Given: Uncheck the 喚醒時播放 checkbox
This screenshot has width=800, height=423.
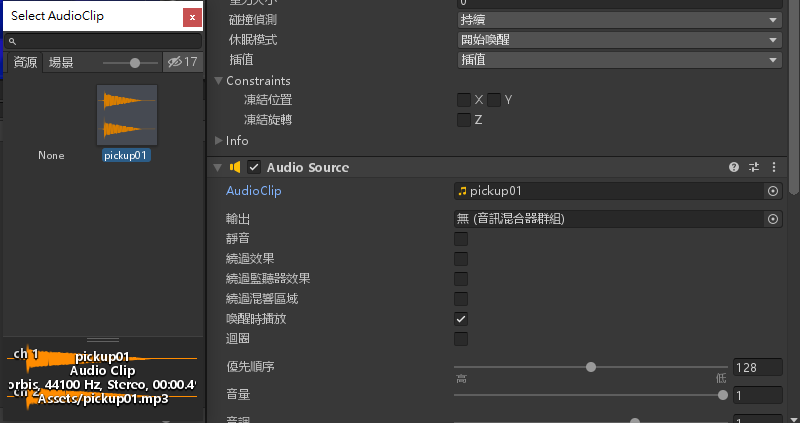Looking at the screenshot, I should click(x=461, y=319).
